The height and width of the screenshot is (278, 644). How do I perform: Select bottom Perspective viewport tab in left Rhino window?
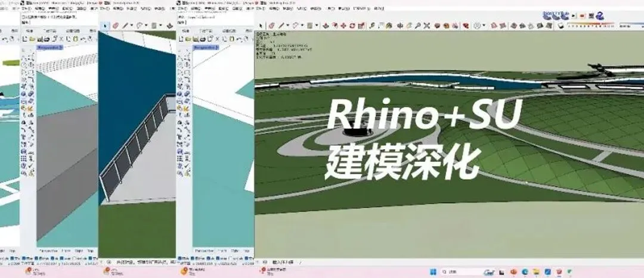point(49,250)
